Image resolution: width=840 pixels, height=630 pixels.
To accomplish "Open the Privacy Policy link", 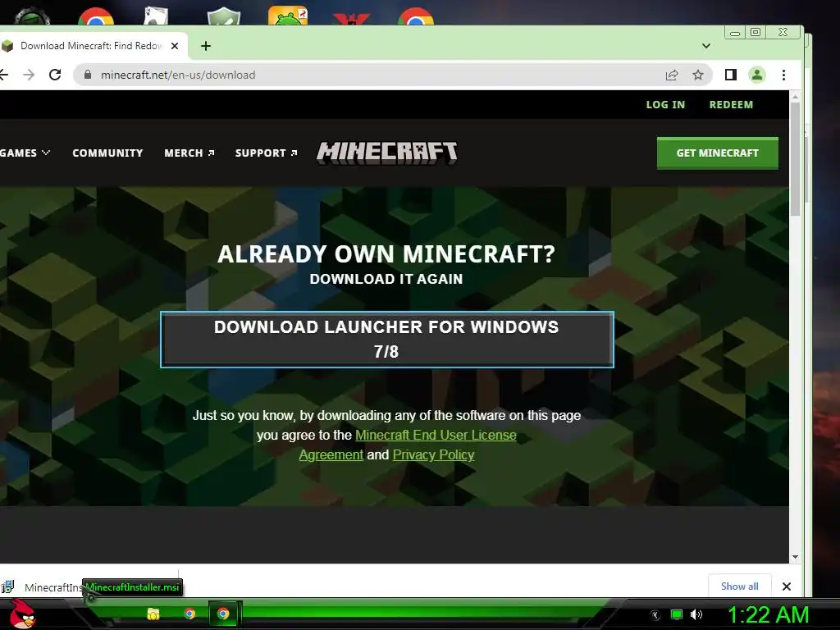I will [433, 454].
